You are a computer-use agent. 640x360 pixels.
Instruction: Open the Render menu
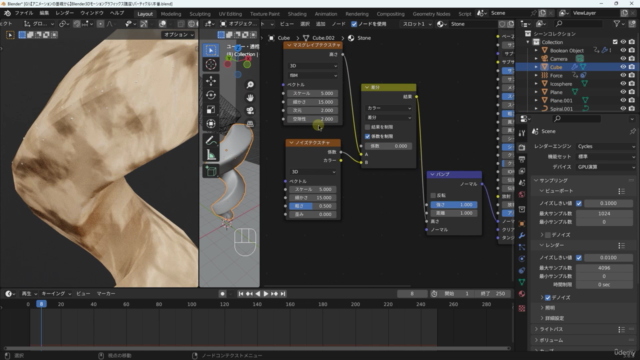point(64,13)
